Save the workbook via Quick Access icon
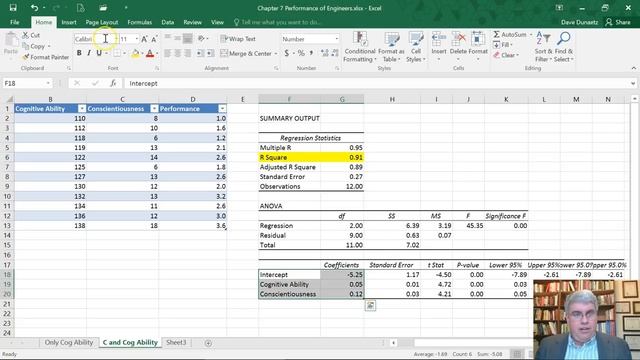Viewport: 640px width, 360px height. pos(13,8)
